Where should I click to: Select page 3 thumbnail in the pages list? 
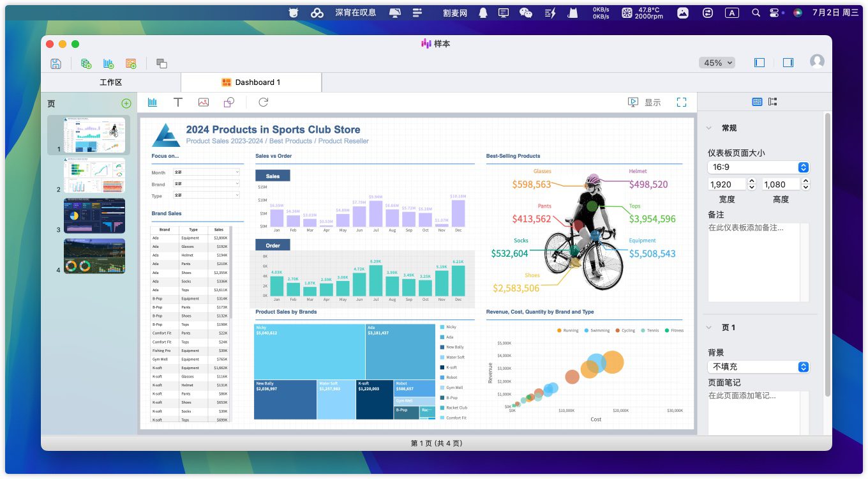coord(94,216)
